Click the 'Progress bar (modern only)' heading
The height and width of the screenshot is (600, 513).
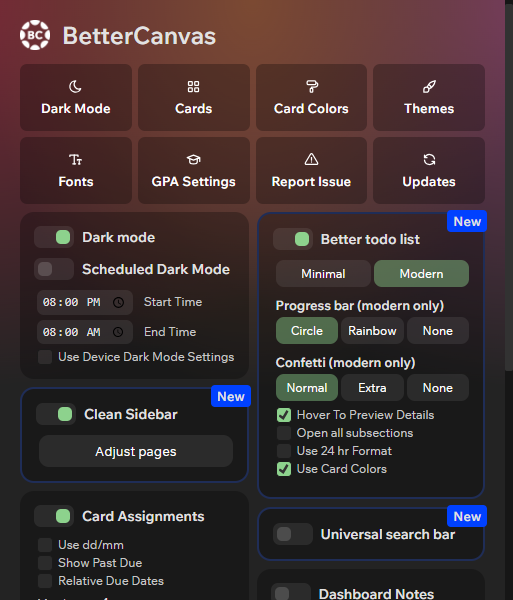[360, 306]
